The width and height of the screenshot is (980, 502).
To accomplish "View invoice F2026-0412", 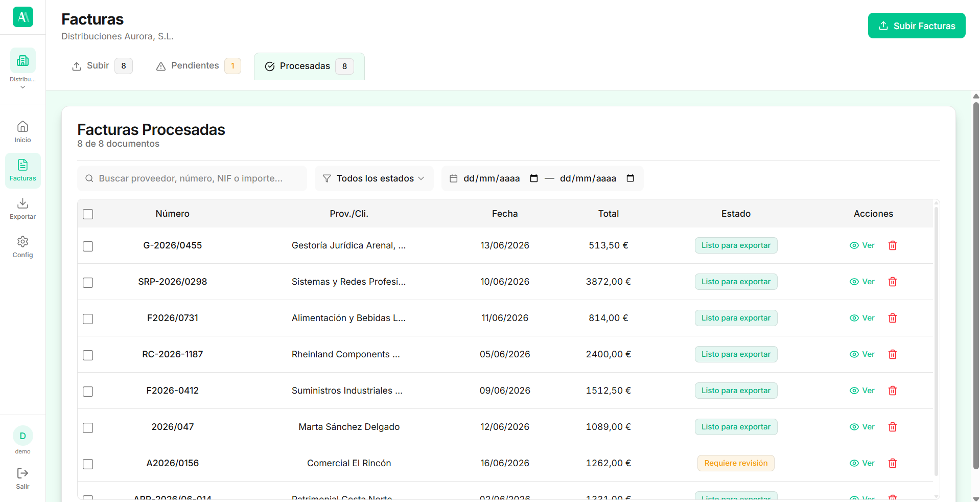I will pos(862,391).
